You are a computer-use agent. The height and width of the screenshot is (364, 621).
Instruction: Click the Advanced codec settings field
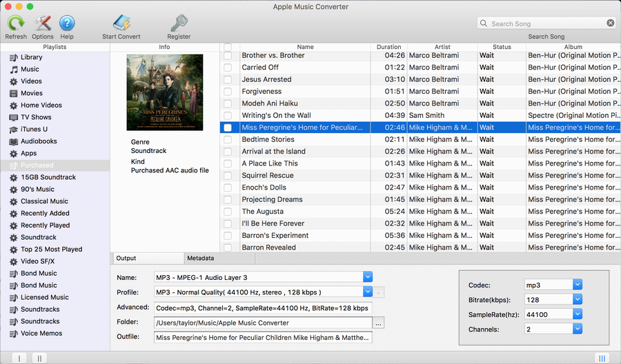[x=263, y=308]
